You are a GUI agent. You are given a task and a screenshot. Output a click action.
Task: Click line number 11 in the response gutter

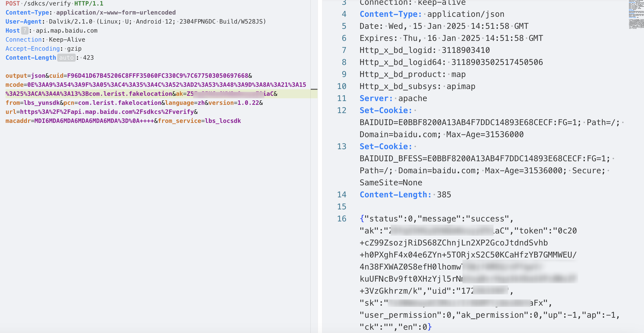coord(342,98)
